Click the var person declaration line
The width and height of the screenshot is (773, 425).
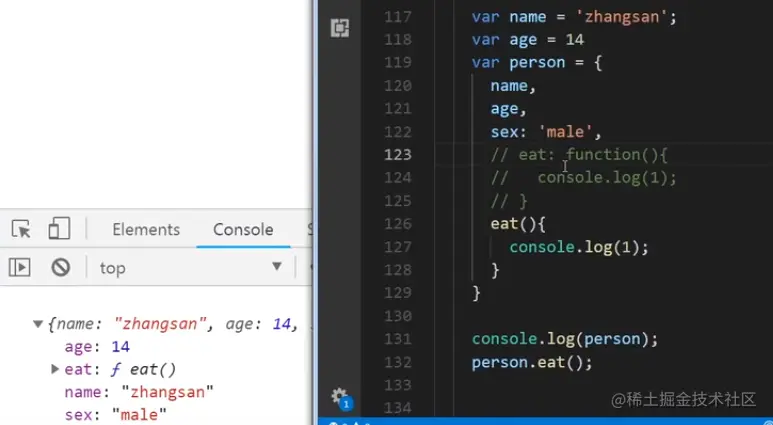pos(536,63)
